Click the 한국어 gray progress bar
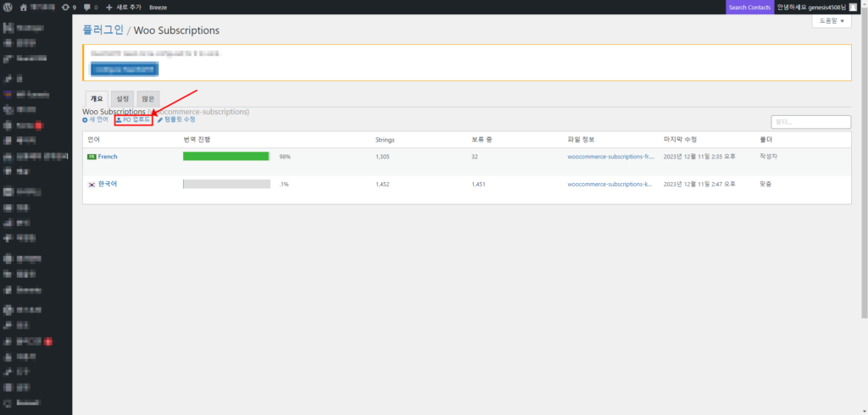 click(226, 184)
